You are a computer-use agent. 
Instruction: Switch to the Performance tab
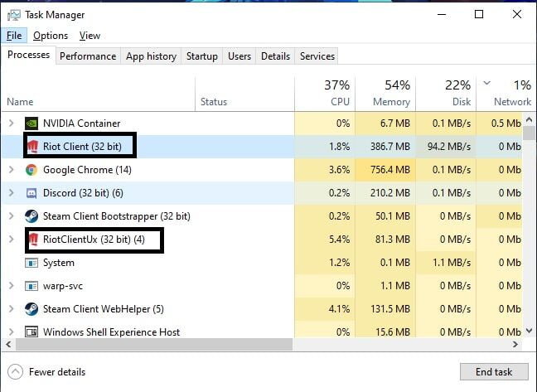coord(88,56)
